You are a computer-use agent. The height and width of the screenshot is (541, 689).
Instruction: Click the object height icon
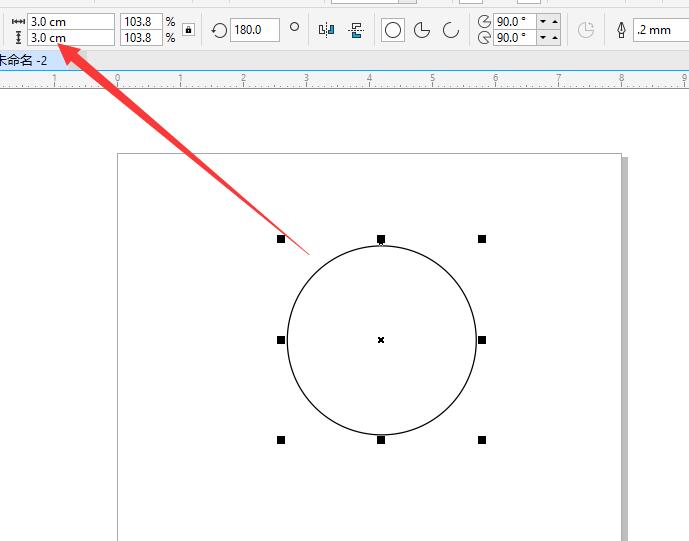18,38
